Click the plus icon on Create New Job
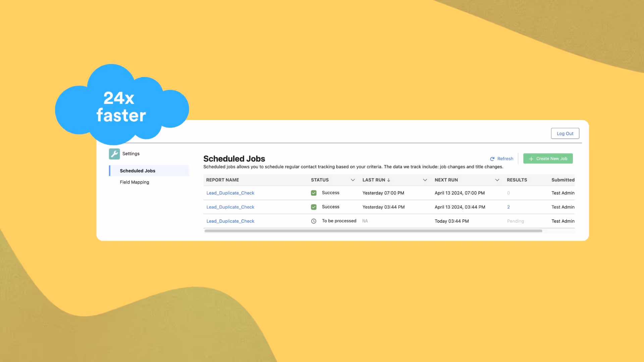 click(531, 159)
